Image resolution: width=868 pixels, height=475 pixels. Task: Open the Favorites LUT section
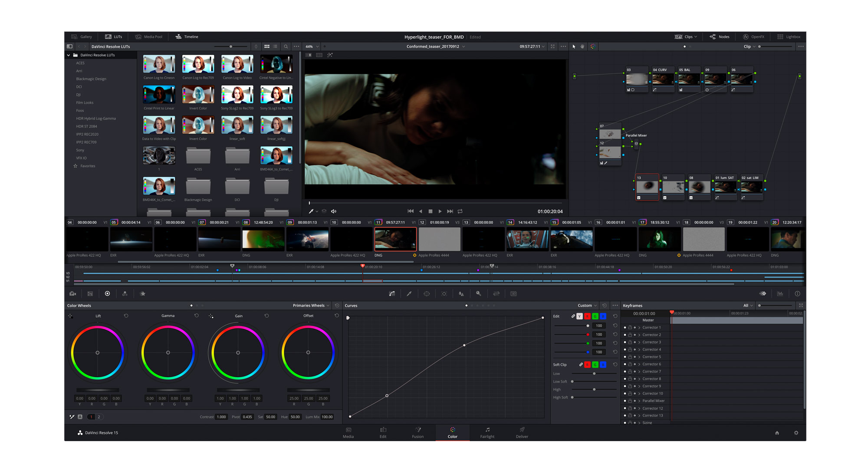(x=87, y=166)
